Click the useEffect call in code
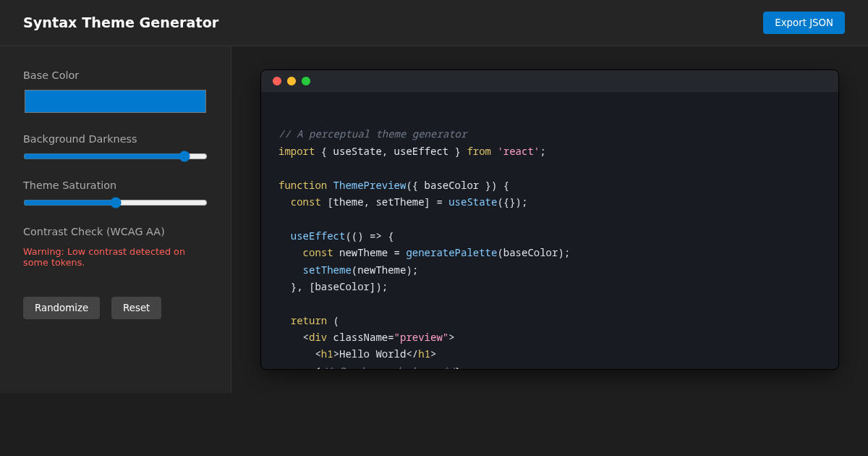Image resolution: width=868 pixels, height=456 pixels. pos(318,236)
